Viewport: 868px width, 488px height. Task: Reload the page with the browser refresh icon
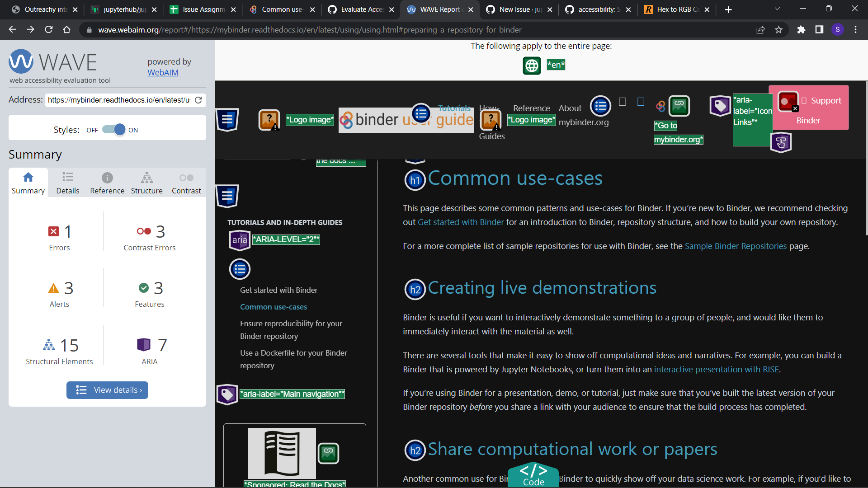point(48,30)
